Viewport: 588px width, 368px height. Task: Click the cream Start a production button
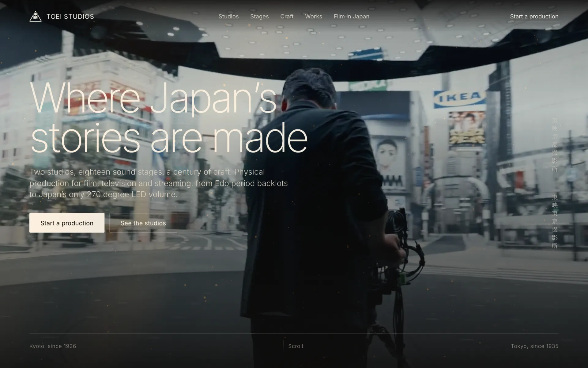click(x=67, y=223)
